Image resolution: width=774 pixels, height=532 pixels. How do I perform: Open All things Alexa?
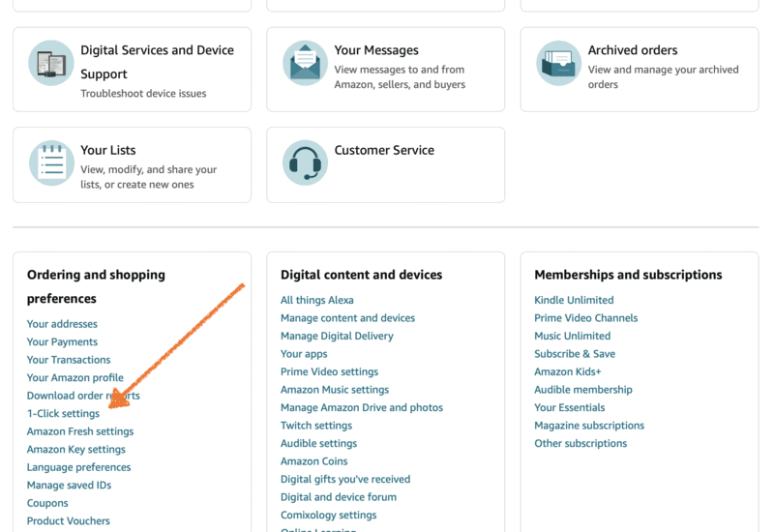pyautogui.click(x=317, y=300)
